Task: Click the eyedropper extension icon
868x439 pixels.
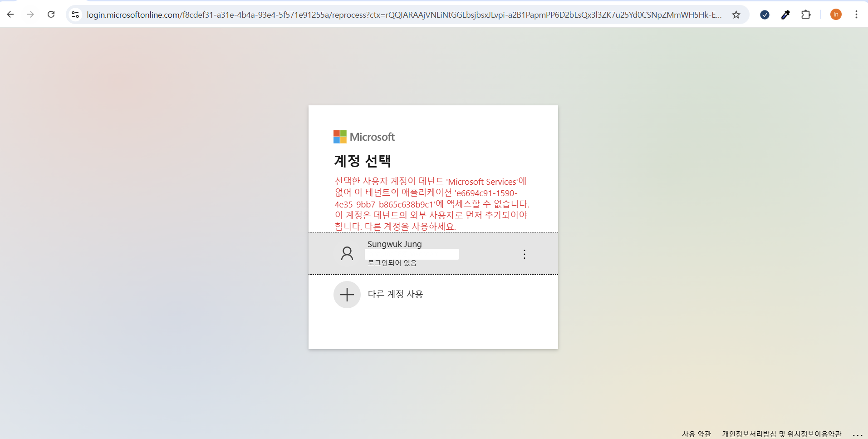Action: pos(785,15)
